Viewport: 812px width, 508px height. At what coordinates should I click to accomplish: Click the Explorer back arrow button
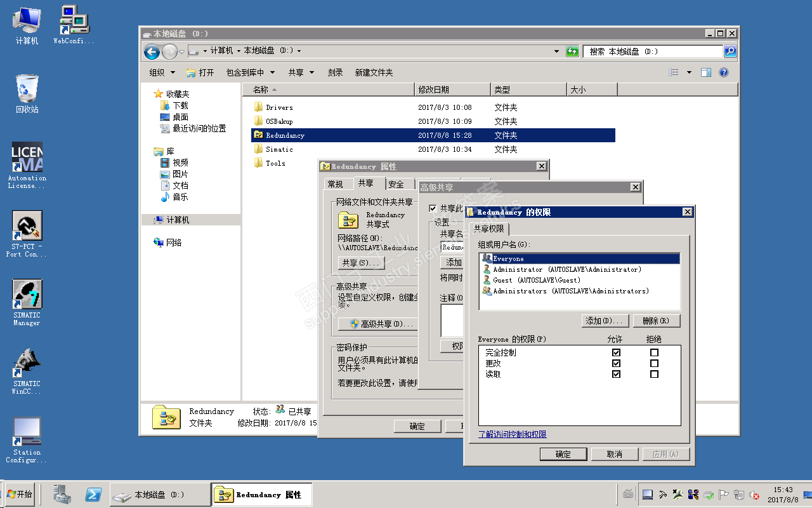point(152,51)
